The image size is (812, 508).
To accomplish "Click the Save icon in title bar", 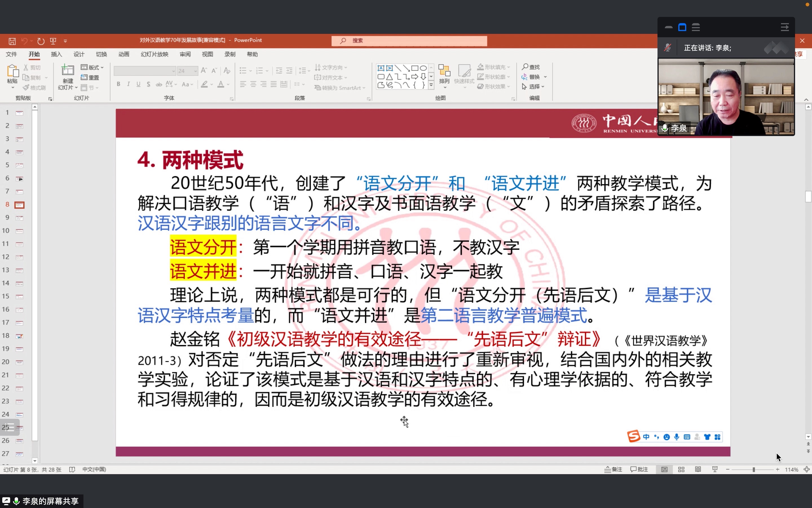I will tap(12, 41).
